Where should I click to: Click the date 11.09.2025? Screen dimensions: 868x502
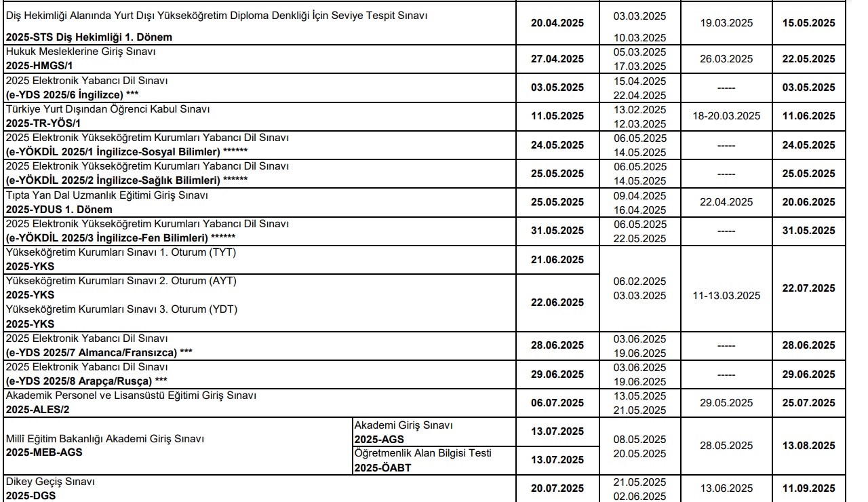pyautogui.click(x=808, y=488)
